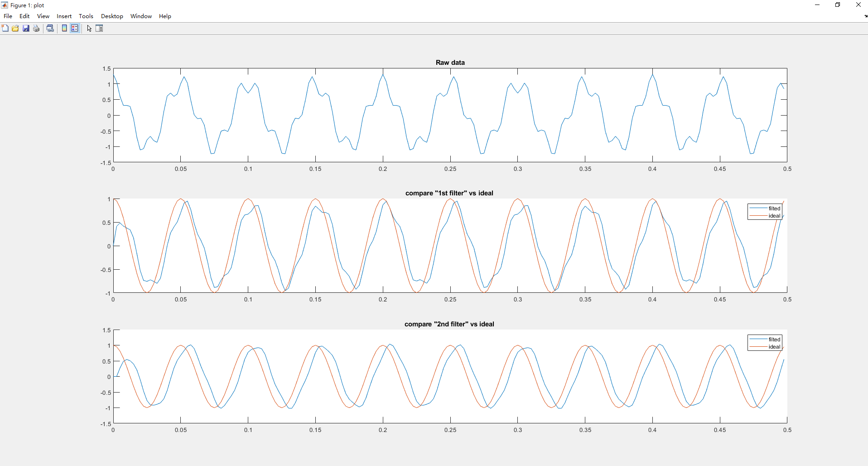This screenshot has width=868, height=466.
Task: Click inside the 1st filter comparison axes
Action: 450,246
